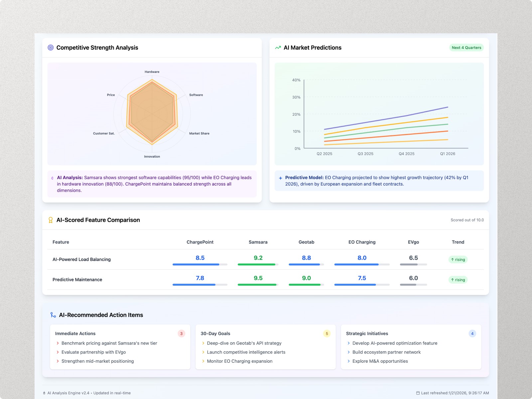Click chevron beside Deep-dive on Geotab's API strategy
532x399 pixels.
(x=203, y=343)
